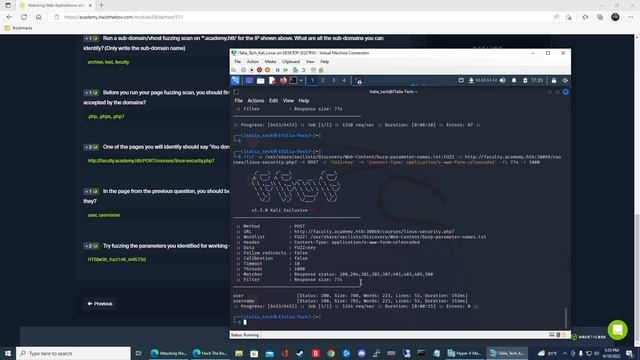Switch to the Hack The Box Edge taskbar window

[x=210, y=353]
